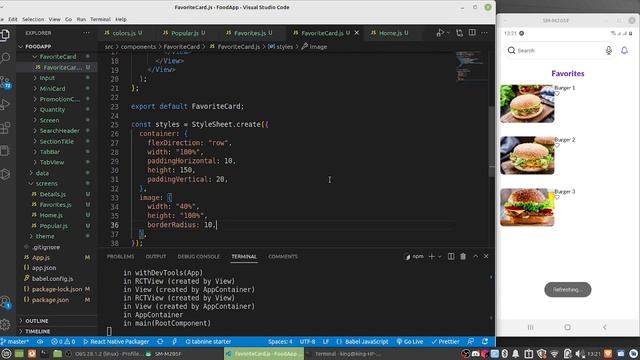Click the terminal panel scrollbar
The height and width of the screenshot is (360, 640).
click(491, 297)
